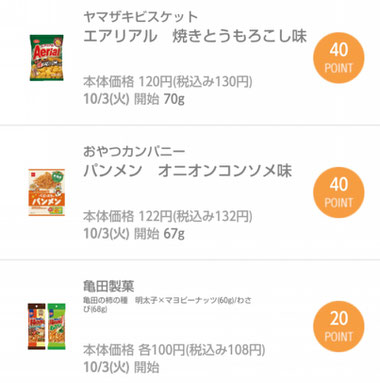Select the ヤマザキビスケット brand name

click(141, 17)
